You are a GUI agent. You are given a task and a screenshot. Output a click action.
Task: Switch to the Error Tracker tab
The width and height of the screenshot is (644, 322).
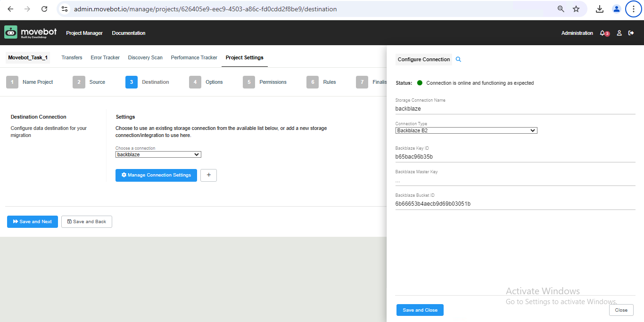coord(105,57)
